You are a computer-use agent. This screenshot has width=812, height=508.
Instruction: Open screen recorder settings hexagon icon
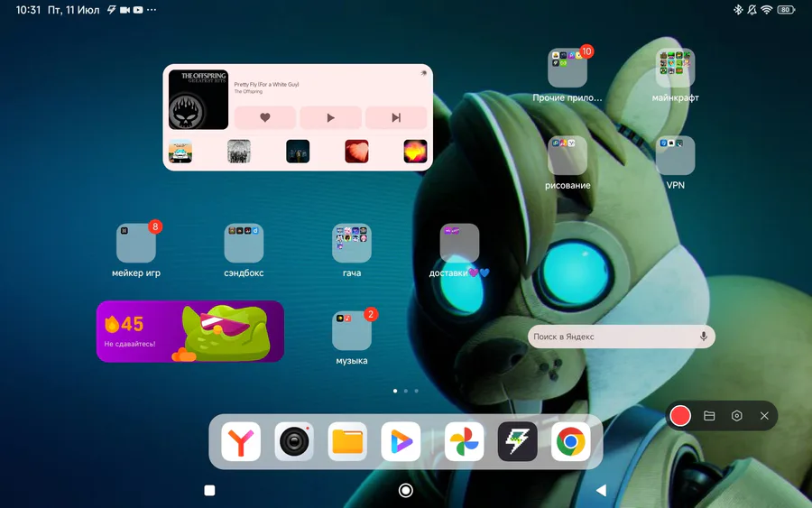pyautogui.click(x=737, y=416)
